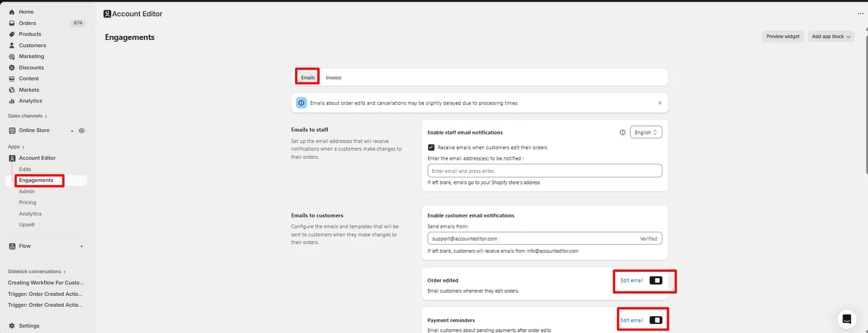Uncheck Receive emails when customers edit orders
Screen dimensions: 868x333
point(431,148)
